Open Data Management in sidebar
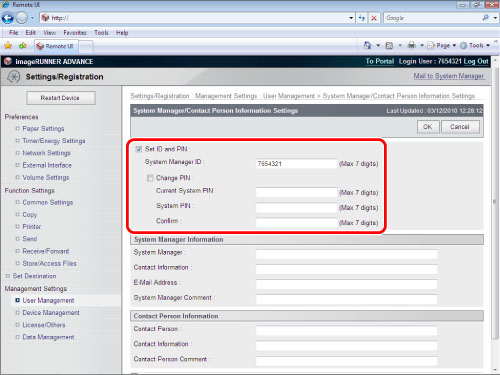 click(48, 337)
